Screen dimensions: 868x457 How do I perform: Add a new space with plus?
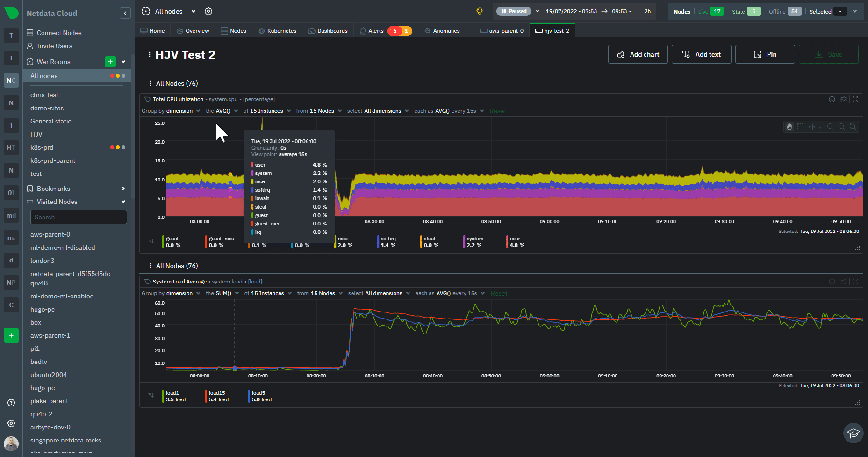point(11,335)
